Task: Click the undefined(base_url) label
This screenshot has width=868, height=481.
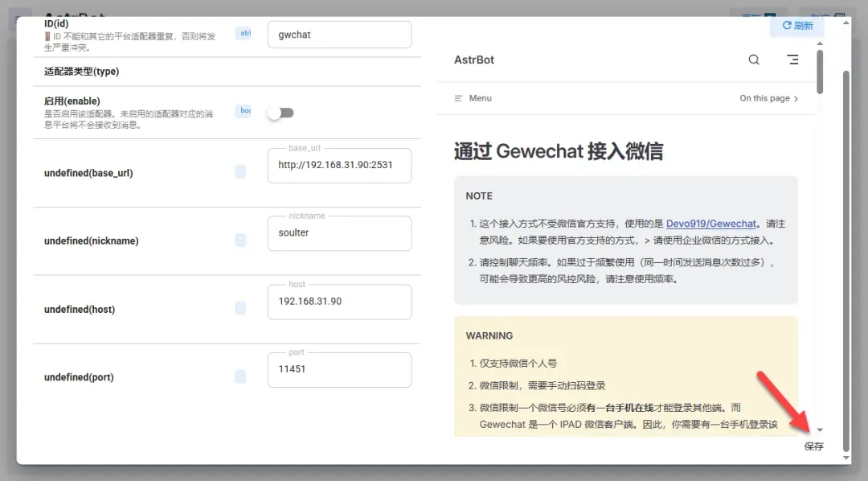Action: pyautogui.click(x=88, y=173)
